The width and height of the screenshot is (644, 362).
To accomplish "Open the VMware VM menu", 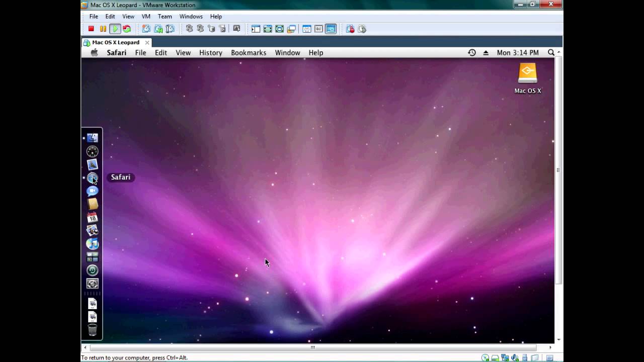I will pos(146,17).
